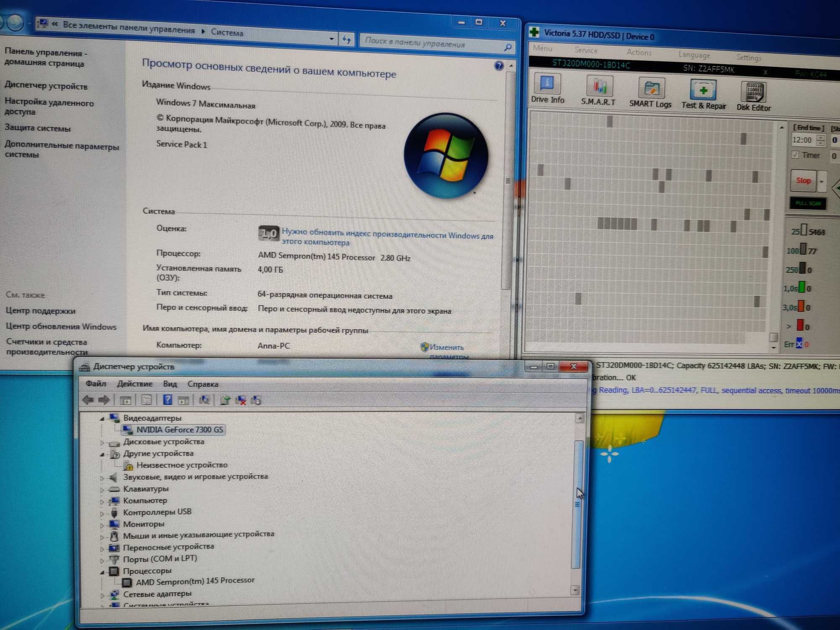Expand the Дисковые устройства node

(x=102, y=442)
